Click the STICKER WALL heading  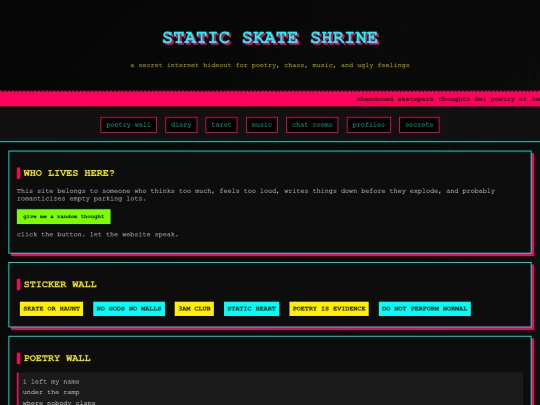(60, 284)
